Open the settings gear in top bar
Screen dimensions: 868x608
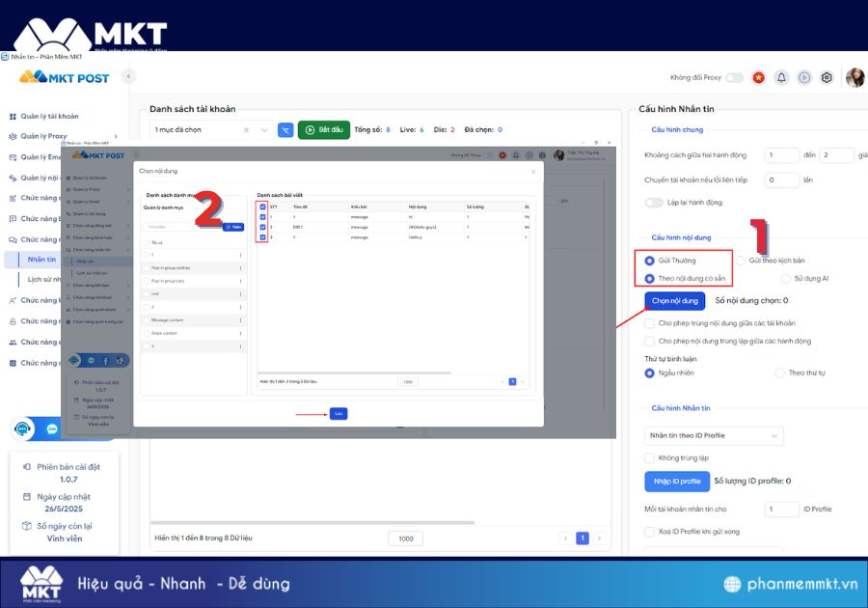[827, 77]
